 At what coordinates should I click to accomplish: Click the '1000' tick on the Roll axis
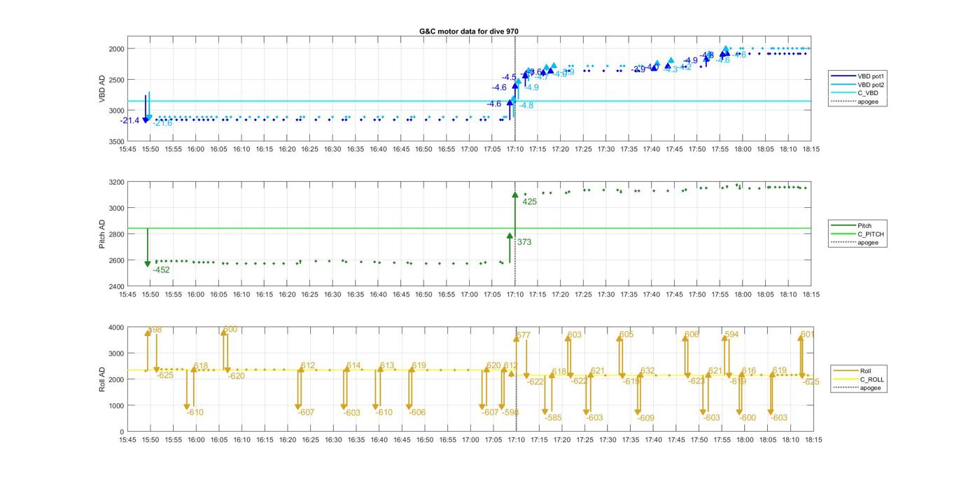(x=115, y=406)
